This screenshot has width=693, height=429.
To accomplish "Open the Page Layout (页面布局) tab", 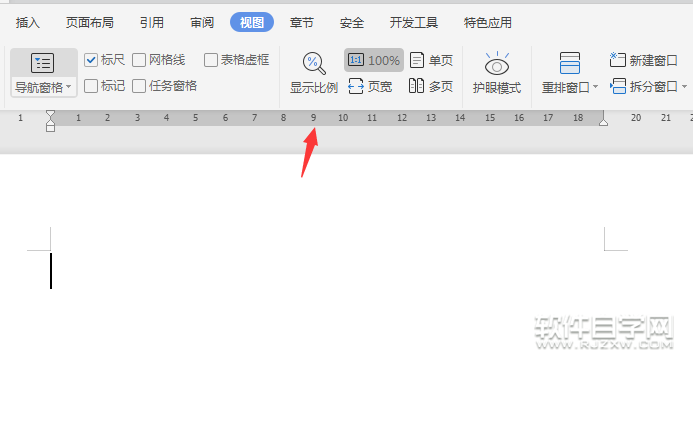I will point(89,22).
